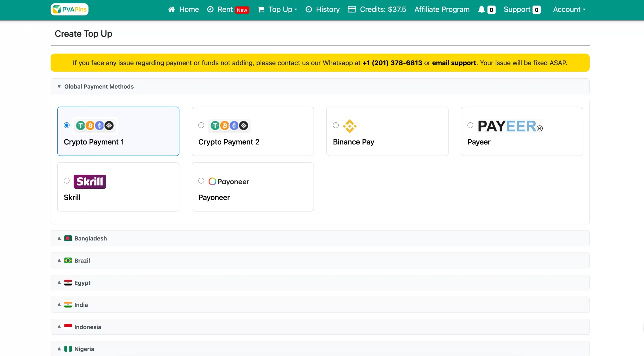Click the PAYEER logo

510,126
